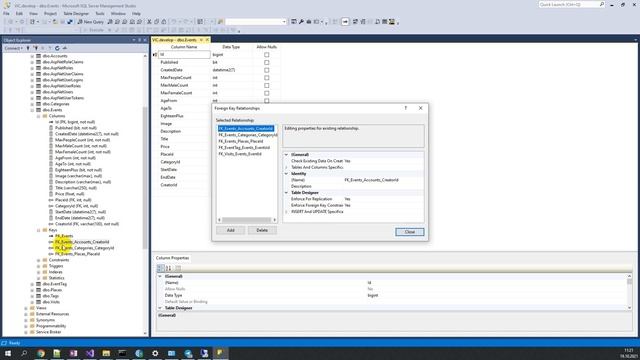Select FK_Events_Places_PlaceId key in Object Explorer

point(77,254)
